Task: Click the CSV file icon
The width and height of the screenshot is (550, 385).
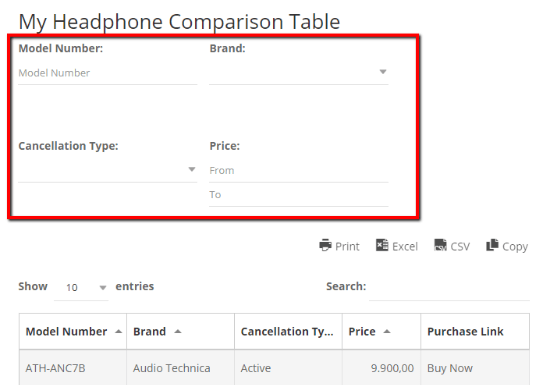Action: (x=440, y=245)
